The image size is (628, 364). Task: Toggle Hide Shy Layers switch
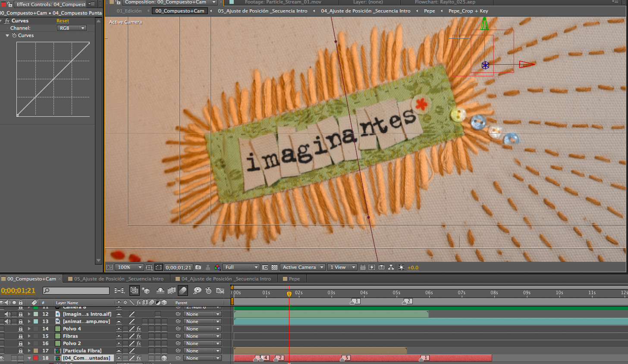coord(160,291)
